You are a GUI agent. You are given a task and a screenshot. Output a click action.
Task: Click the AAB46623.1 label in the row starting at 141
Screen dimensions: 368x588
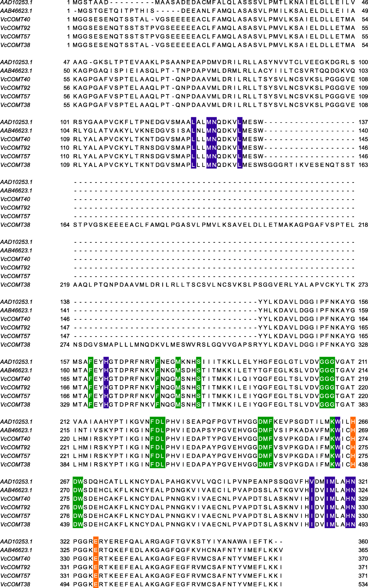16,310
